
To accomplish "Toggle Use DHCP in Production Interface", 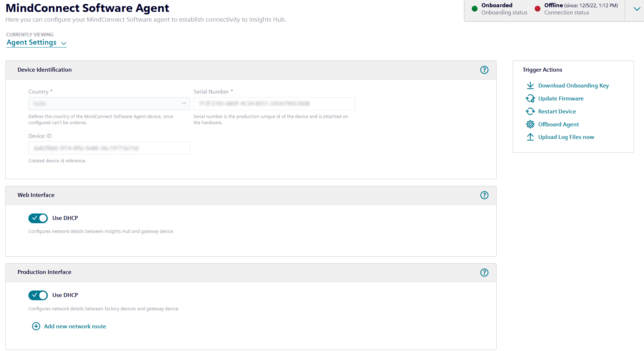I will tap(38, 295).
